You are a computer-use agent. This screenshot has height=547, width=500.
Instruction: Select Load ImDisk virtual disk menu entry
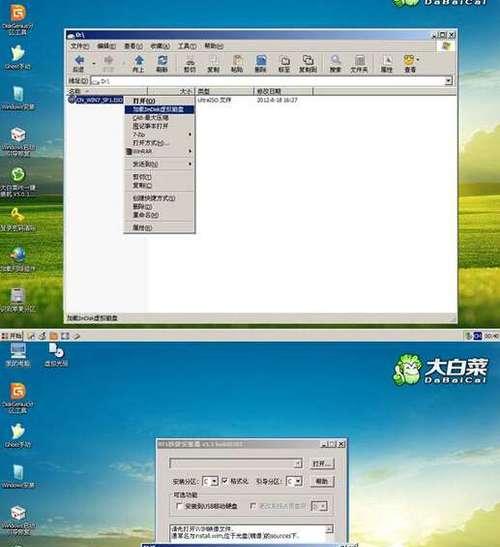coord(159,110)
